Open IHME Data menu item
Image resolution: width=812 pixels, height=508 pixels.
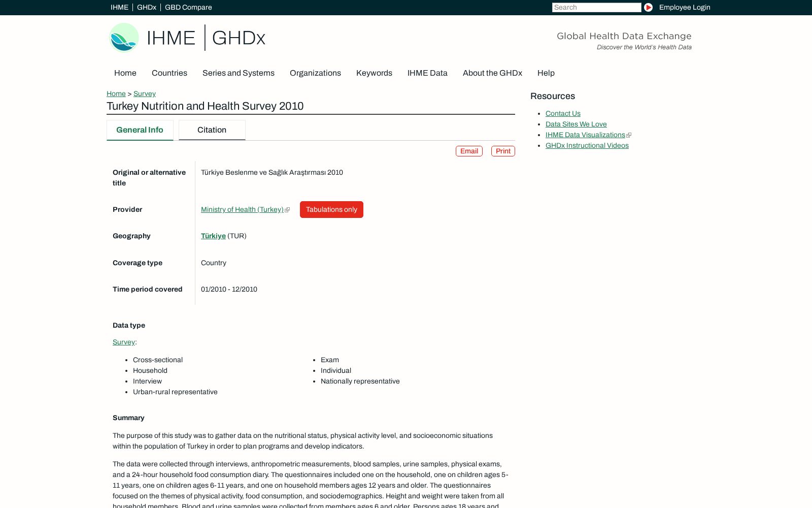pos(427,73)
